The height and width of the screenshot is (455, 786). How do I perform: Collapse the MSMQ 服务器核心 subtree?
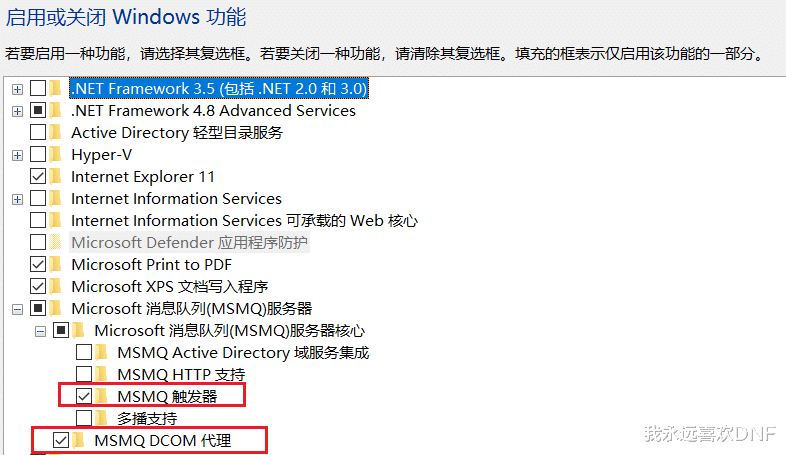(x=40, y=330)
